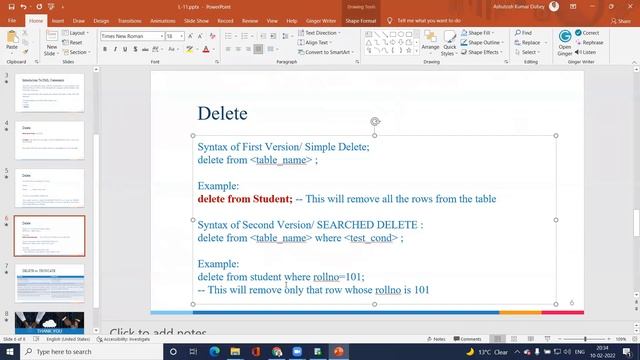Adjust the zoom slider
The image size is (640, 360).
point(585,339)
